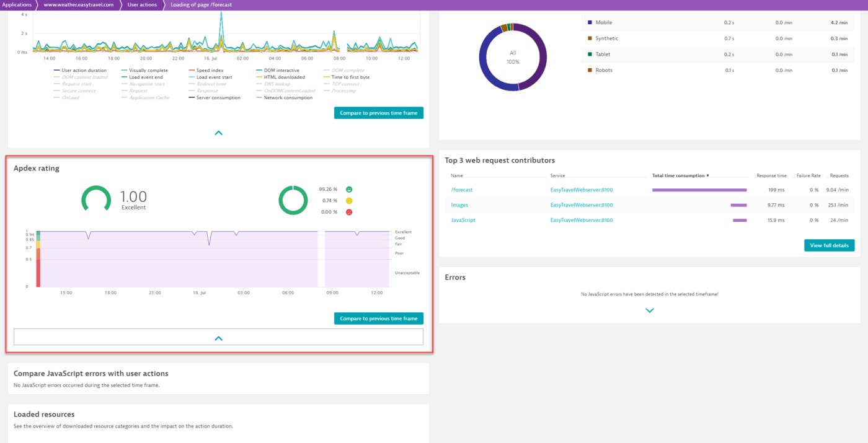Go to the User actions breadcrumb
Viewport: 868px width, 443px height.
(x=141, y=4)
